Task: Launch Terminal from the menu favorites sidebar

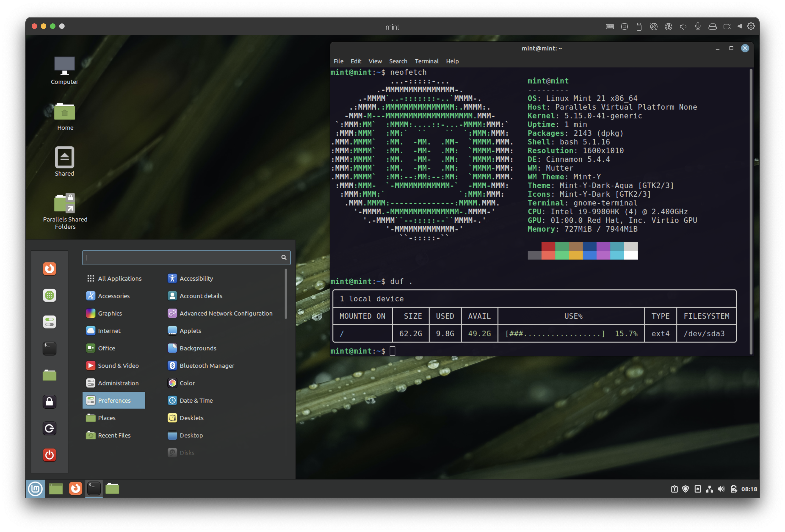Action: tap(49, 348)
